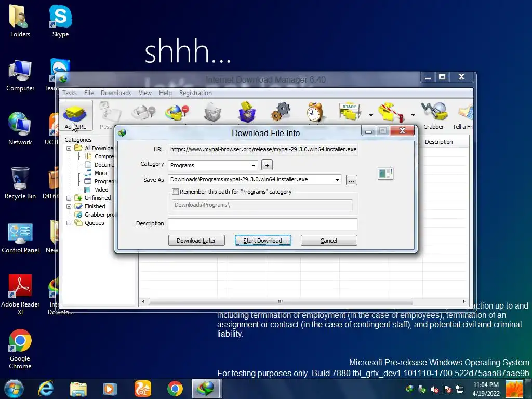Open the Registration menu
Image resolution: width=532 pixels, height=399 pixels.
coord(195,93)
